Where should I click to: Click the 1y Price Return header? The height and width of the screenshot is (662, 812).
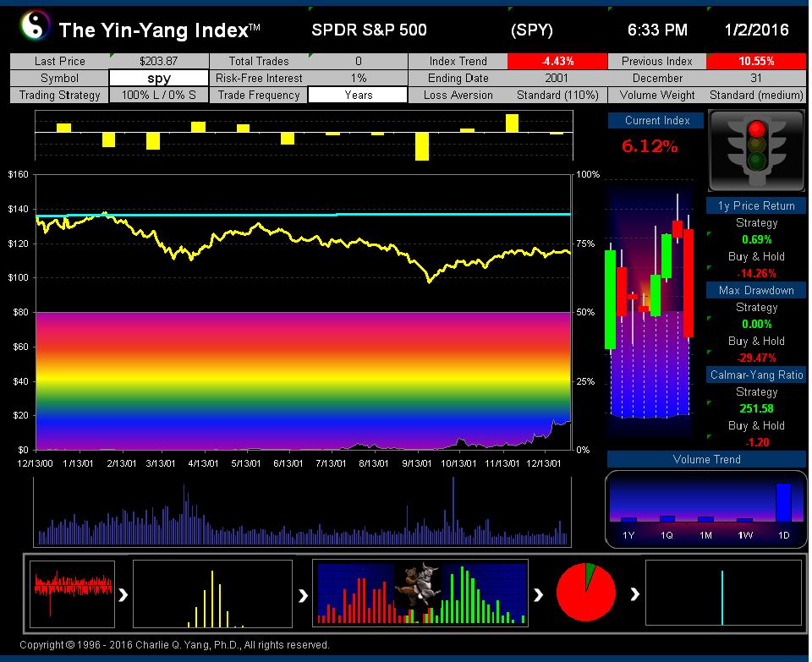point(756,206)
